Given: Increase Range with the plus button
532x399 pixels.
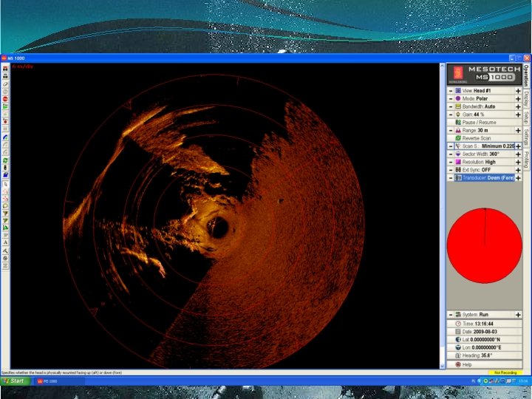Looking at the screenshot, I should tap(518, 130).
